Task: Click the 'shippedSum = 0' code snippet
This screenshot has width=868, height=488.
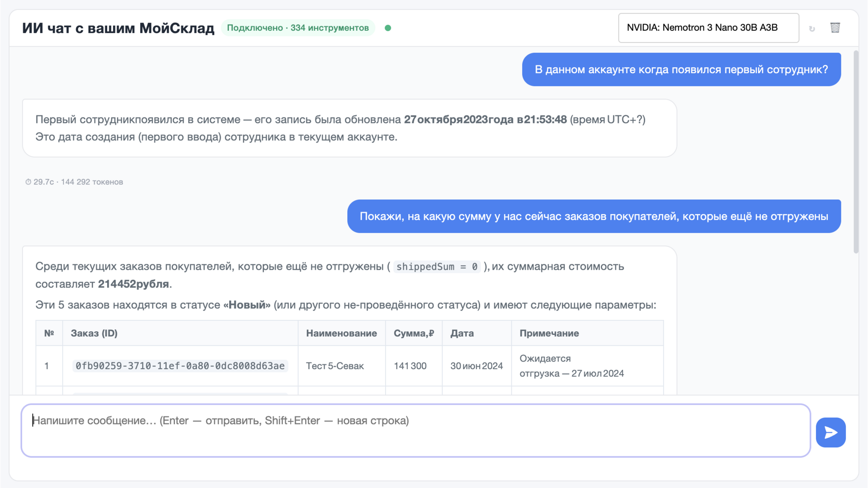Action: point(436,267)
